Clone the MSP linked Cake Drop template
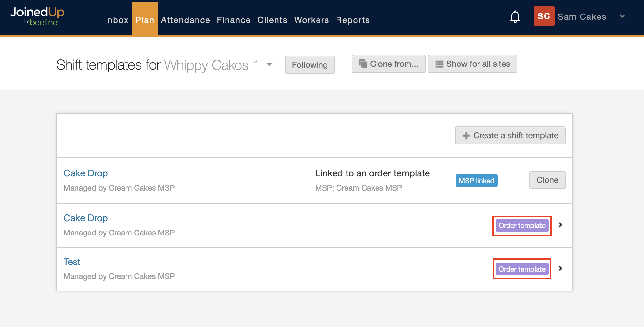Image resolution: width=644 pixels, height=327 pixels. [x=547, y=180]
